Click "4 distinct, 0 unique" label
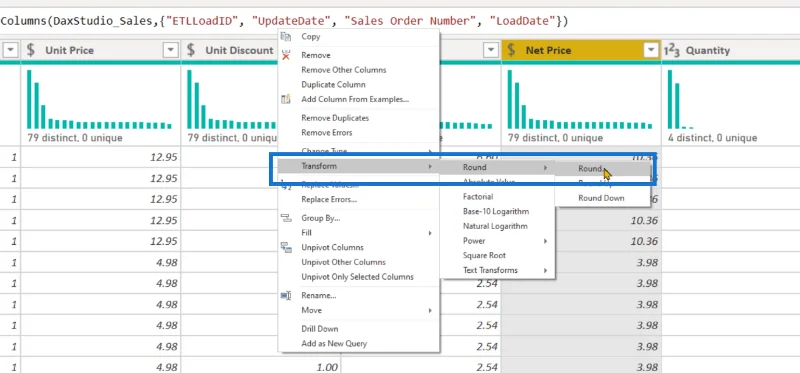 point(712,138)
